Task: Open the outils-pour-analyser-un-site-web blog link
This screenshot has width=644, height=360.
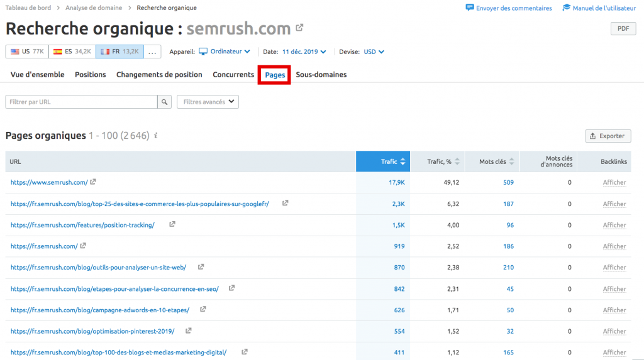Action: coord(99,267)
